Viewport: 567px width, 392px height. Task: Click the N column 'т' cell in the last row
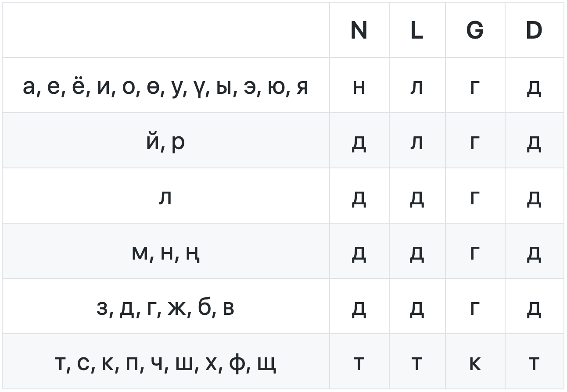click(x=359, y=363)
